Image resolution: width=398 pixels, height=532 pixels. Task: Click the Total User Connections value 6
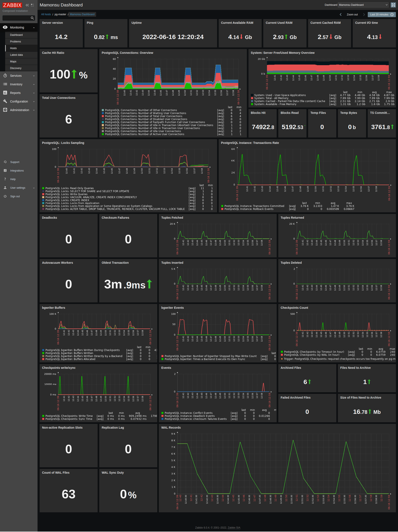69,119
